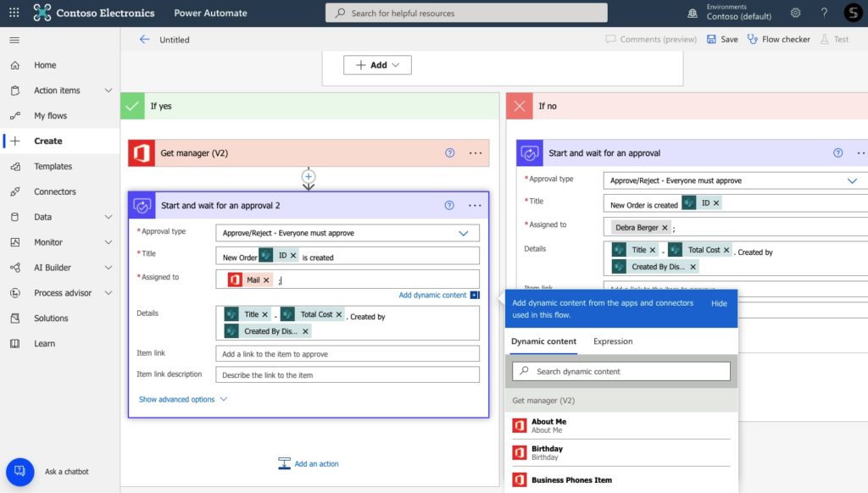Show advanced options for approval 2
The height and width of the screenshot is (493, 868).
coord(183,400)
